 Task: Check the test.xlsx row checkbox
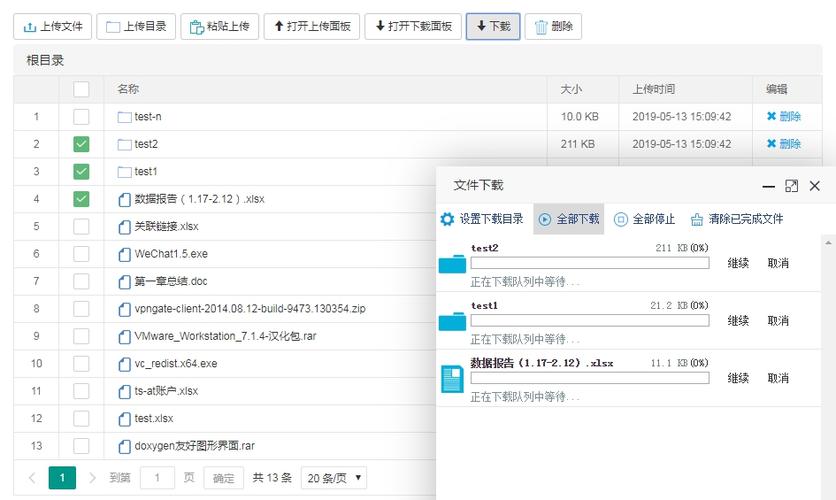tap(81, 418)
